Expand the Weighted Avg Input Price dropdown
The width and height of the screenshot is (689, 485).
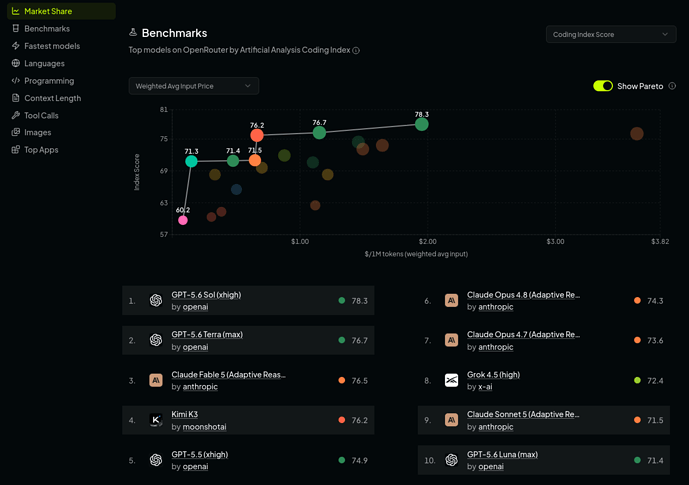click(x=194, y=86)
